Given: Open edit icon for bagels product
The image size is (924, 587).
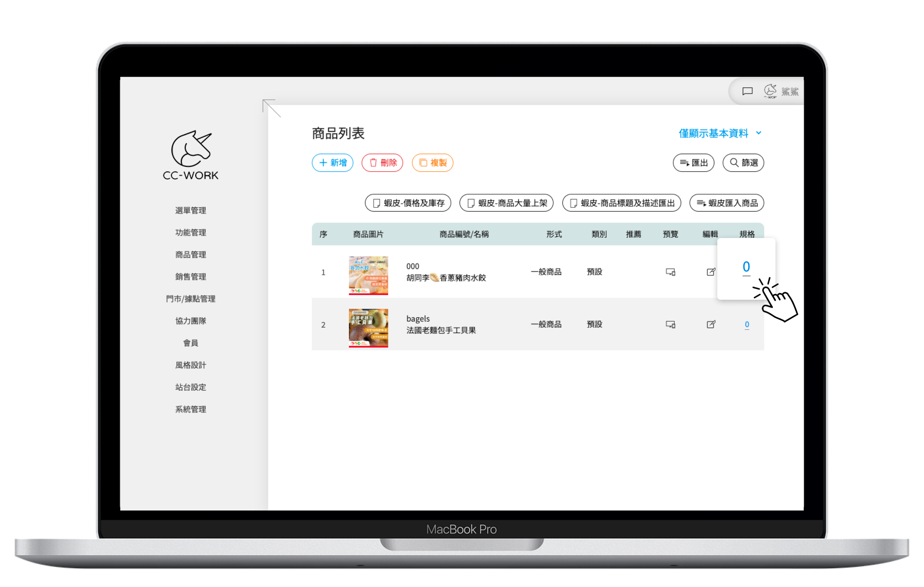Looking at the screenshot, I should pyautogui.click(x=711, y=324).
